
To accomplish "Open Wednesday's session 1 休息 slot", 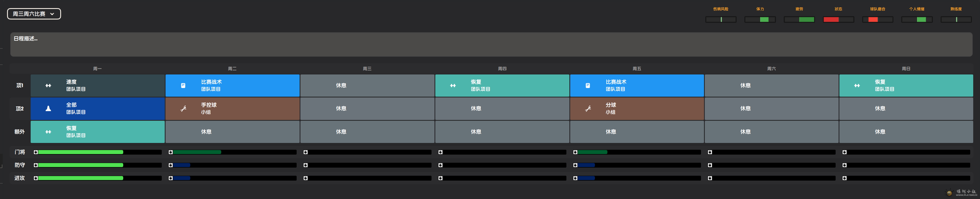I will 367,86.
